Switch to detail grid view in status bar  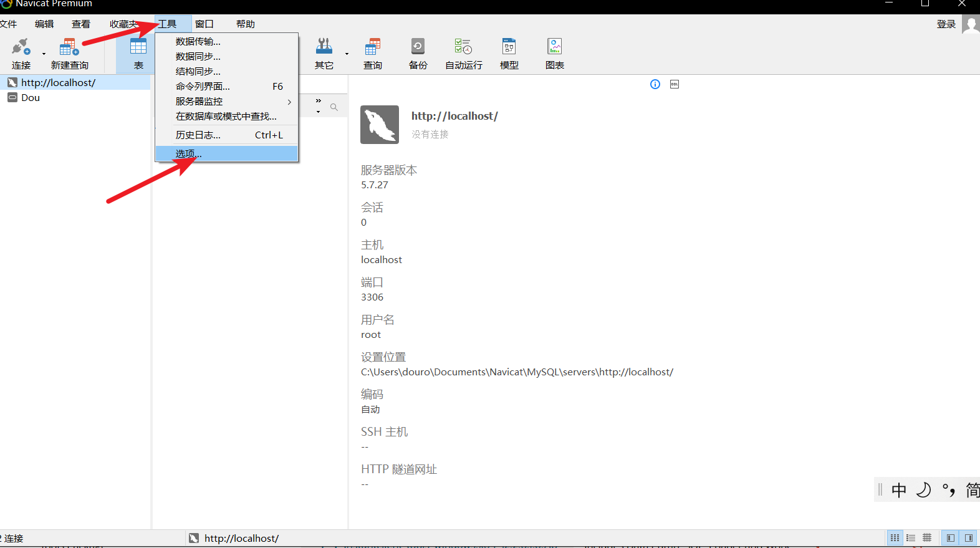coord(927,537)
